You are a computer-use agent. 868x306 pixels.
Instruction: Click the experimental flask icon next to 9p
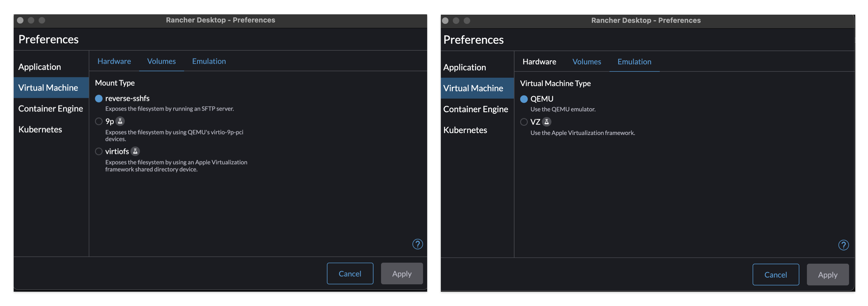point(120,121)
